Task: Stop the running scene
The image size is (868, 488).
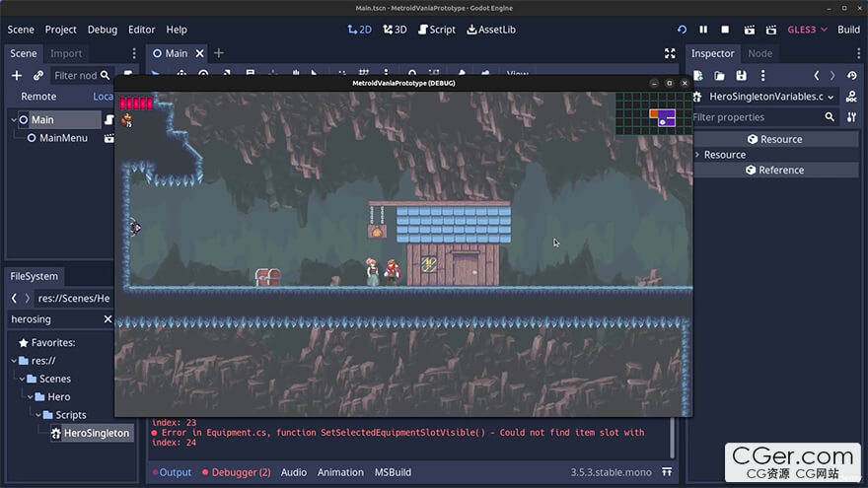Action: [x=725, y=30]
